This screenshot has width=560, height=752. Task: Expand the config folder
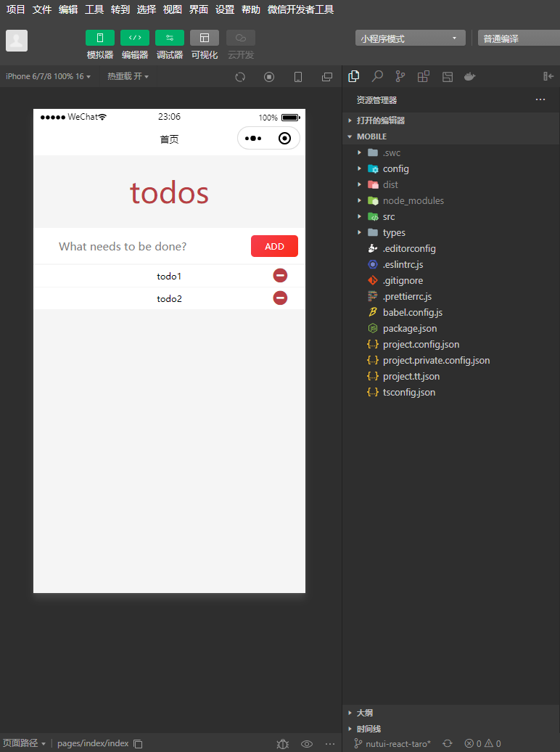tap(450, 168)
